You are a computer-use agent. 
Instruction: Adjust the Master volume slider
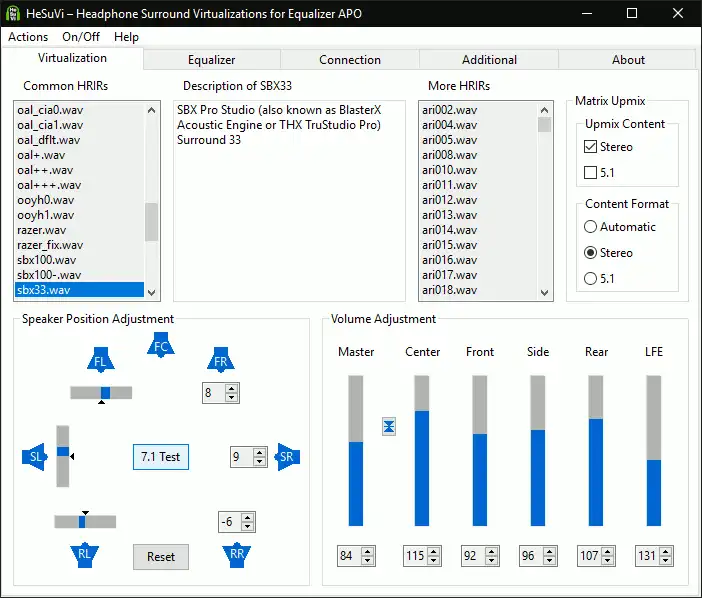pyautogui.click(x=356, y=450)
